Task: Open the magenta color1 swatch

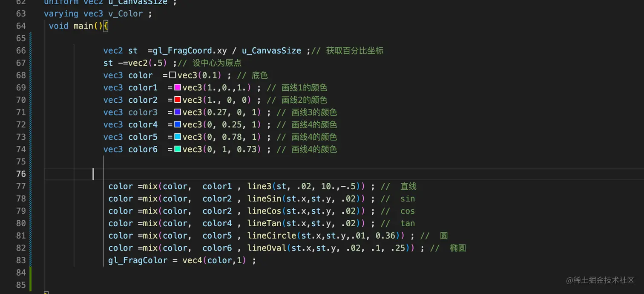Action: (x=178, y=88)
